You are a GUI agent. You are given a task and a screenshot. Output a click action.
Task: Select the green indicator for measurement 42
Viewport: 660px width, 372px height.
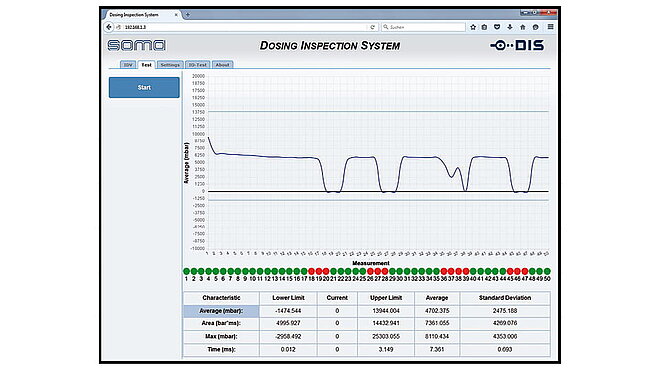point(488,271)
